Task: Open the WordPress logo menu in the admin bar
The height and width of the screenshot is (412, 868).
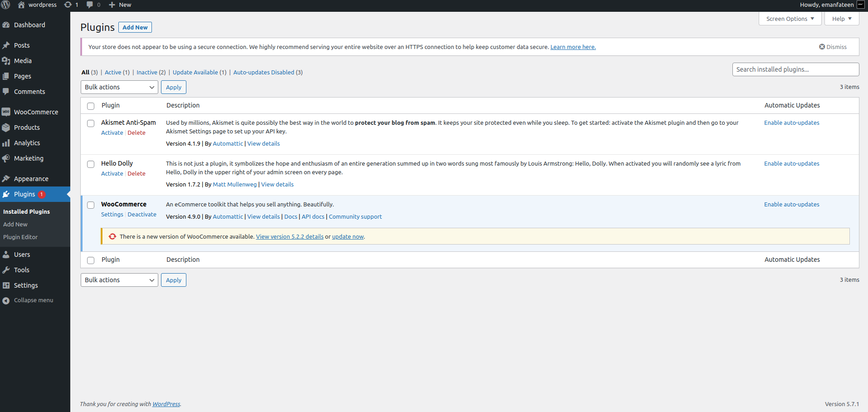Action: point(5,5)
